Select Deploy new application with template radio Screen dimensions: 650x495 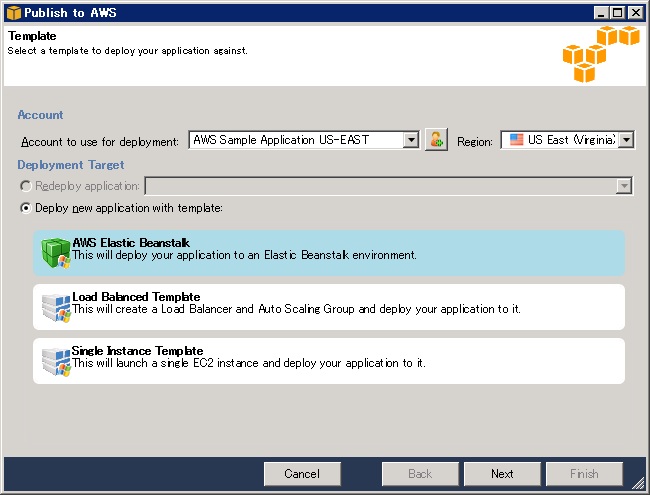point(26,208)
